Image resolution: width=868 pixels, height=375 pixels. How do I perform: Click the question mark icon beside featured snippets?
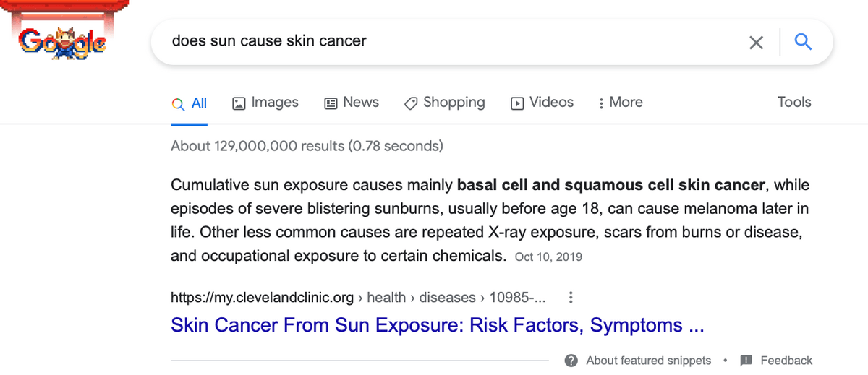[x=571, y=361]
